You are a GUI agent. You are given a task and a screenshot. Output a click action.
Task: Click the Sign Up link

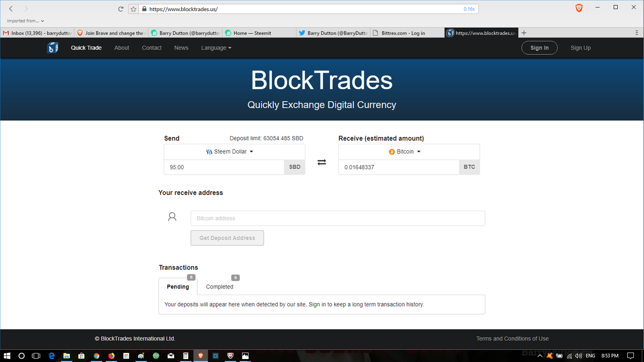click(581, 48)
